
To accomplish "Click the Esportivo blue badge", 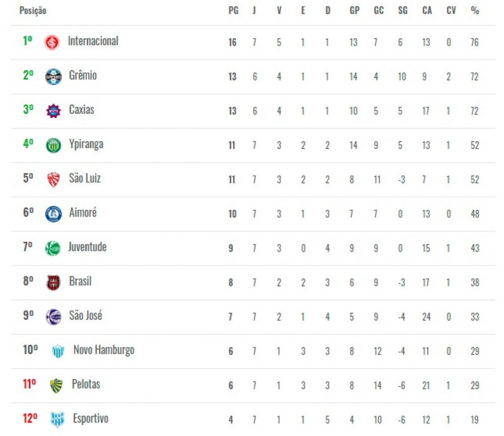I will (x=57, y=419).
